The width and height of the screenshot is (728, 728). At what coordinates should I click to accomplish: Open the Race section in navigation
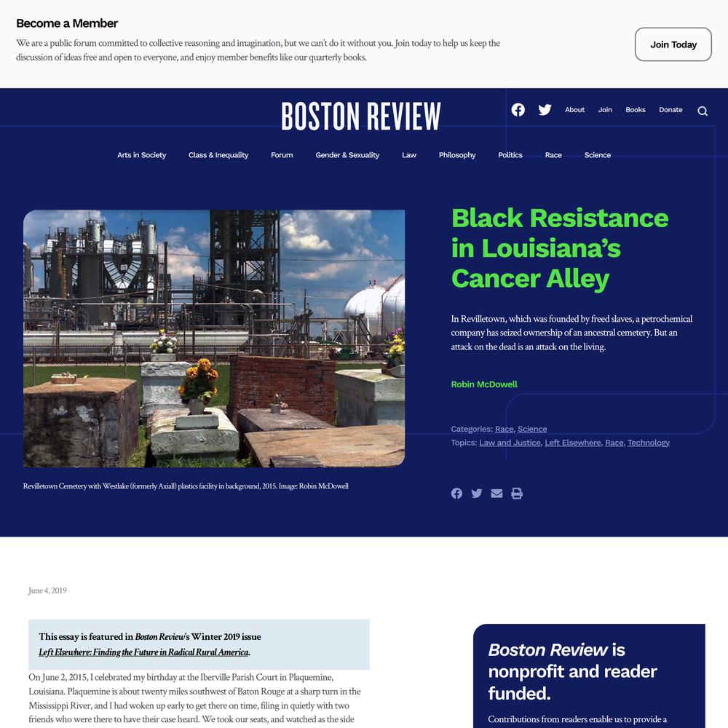(553, 155)
